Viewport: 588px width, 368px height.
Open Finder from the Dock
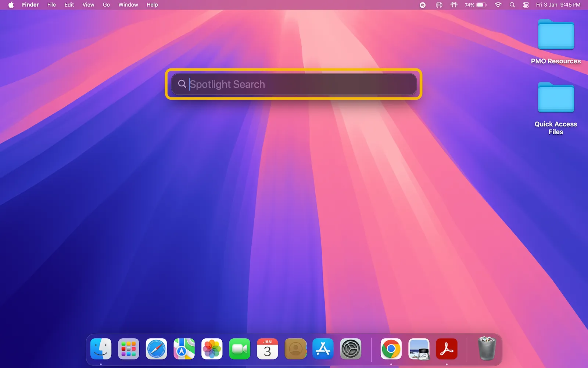coord(101,349)
